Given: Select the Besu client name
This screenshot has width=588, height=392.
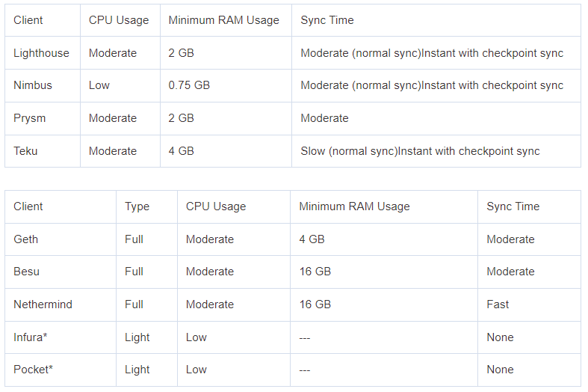Looking at the screenshot, I should 26,272.
